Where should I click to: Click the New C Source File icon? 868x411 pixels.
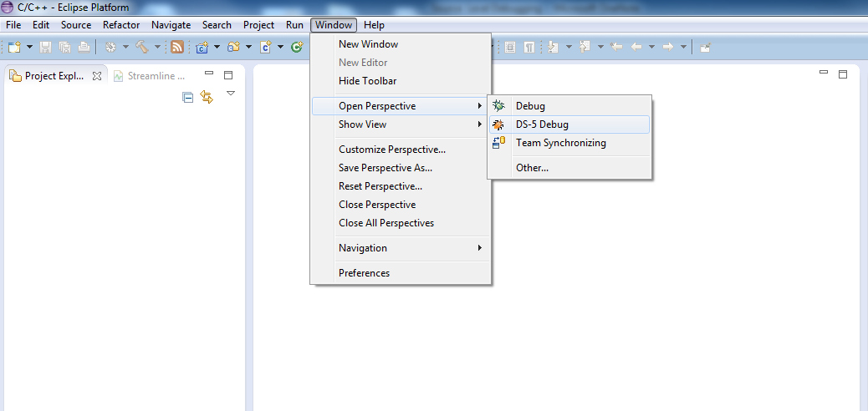266,47
